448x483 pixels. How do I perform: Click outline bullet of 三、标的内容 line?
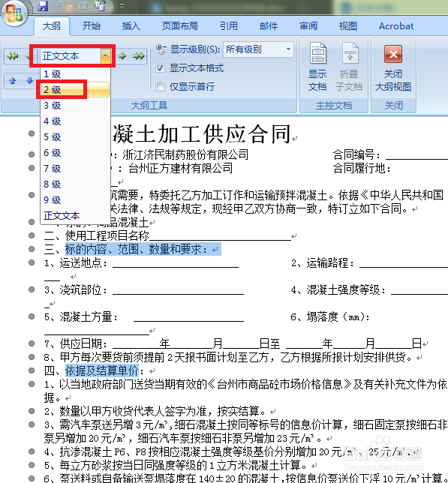pos(32,249)
